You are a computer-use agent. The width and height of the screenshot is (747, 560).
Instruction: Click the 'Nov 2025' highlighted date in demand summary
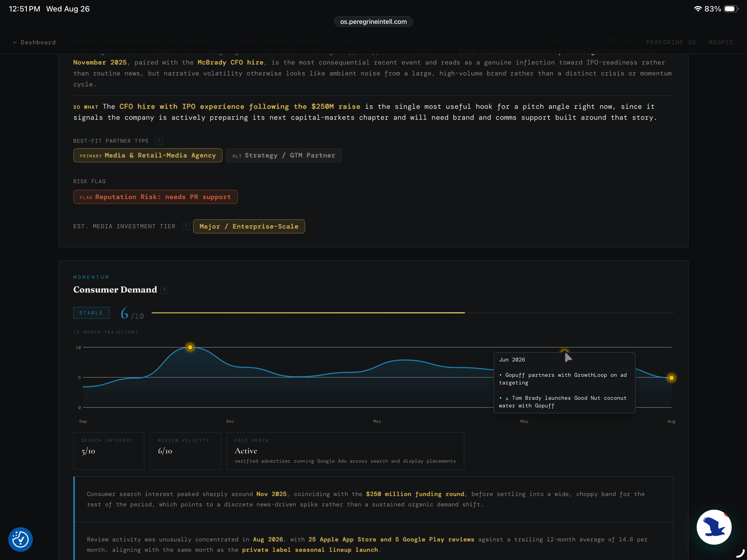(x=272, y=494)
